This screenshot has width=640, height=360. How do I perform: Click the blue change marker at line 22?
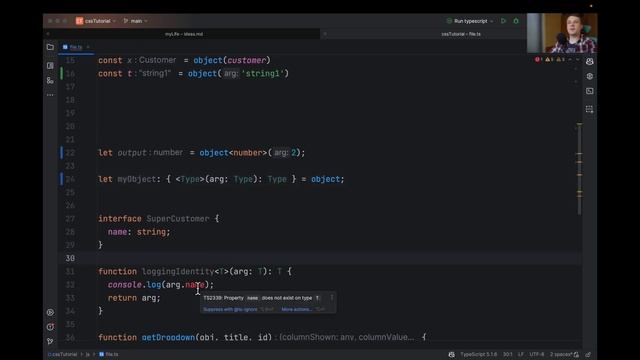[x=62, y=153]
